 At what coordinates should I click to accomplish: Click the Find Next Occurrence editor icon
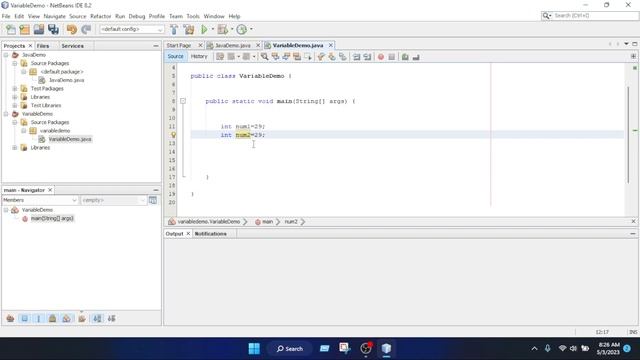(x=286, y=57)
